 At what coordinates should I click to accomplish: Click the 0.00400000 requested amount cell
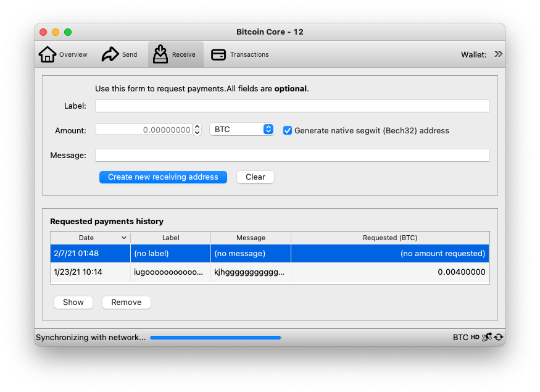tap(390, 272)
